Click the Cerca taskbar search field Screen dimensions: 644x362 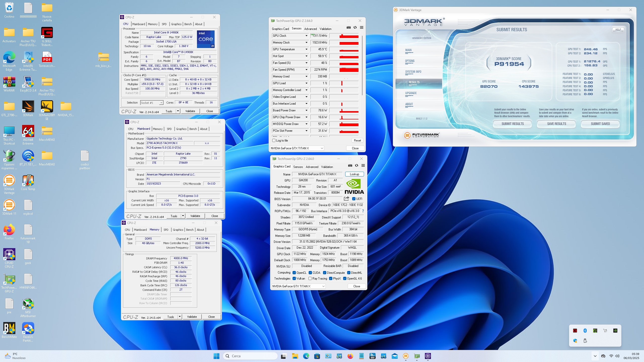pos(250,356)
